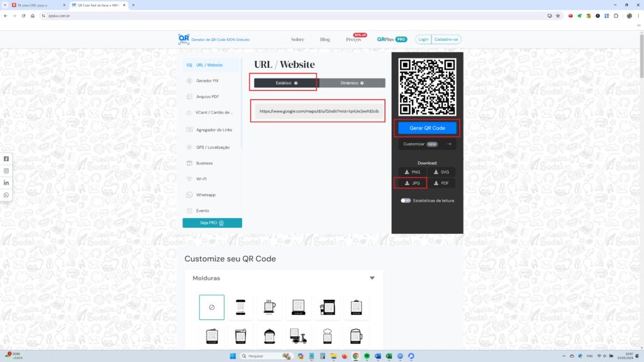Switch to the first Chrome tab
The image size is (644, 362).
(38, 5)
